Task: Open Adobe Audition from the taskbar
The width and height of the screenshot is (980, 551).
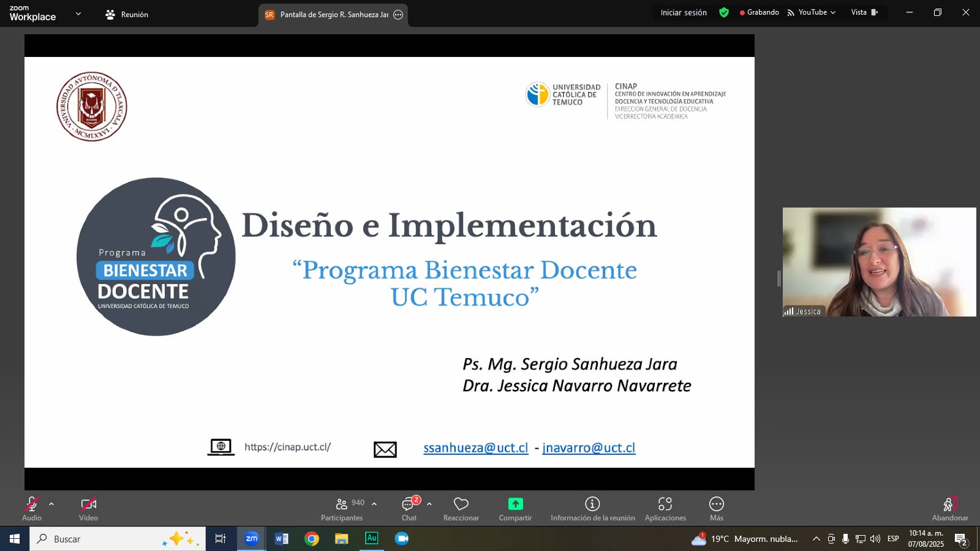Action: coord(371,539)
